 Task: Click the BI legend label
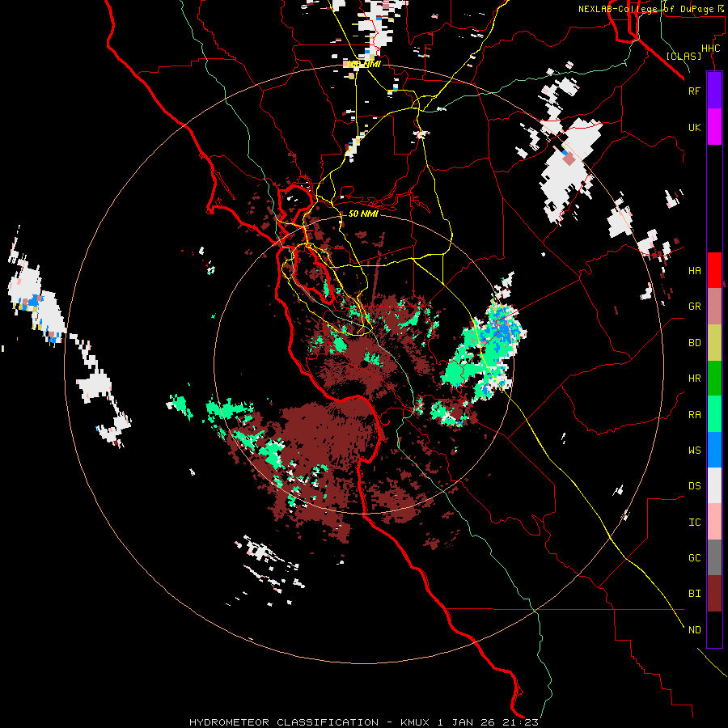click(694, 594)
